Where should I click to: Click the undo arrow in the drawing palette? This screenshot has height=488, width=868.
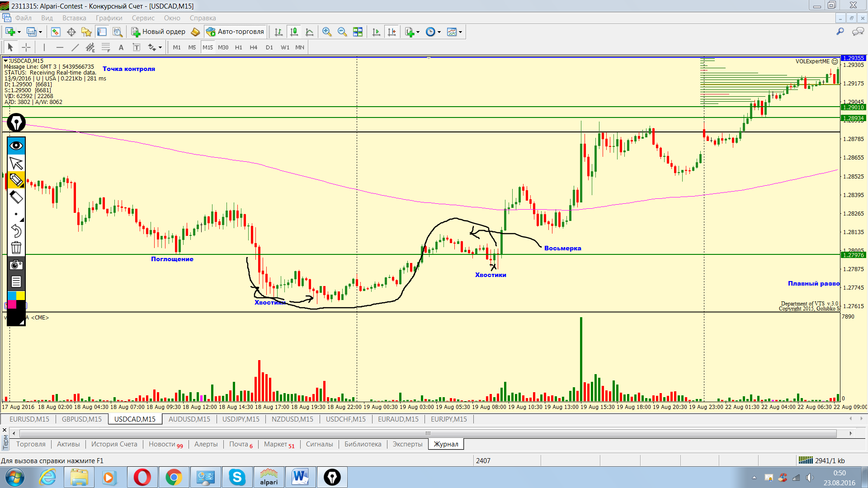(x=16, y=231)
